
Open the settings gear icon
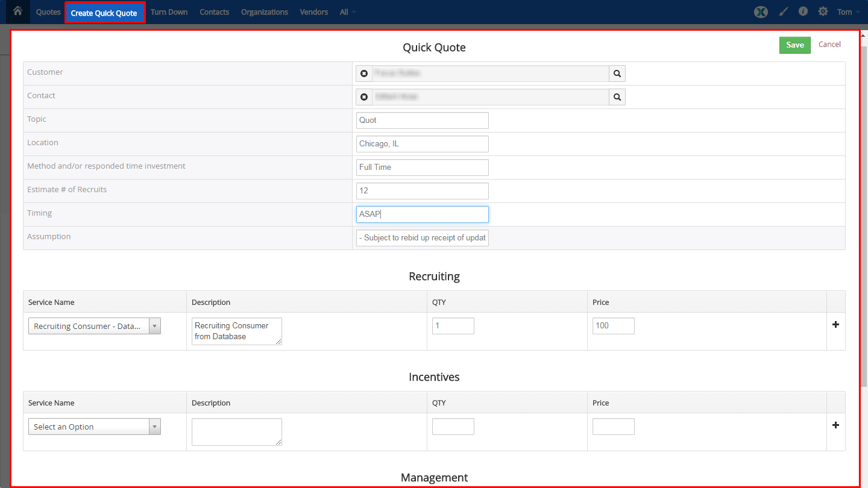click(823, 11)
